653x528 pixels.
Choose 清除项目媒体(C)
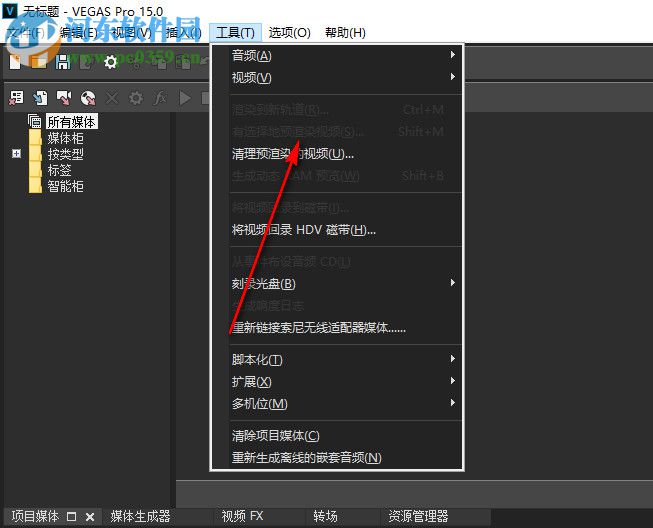pyautogui.click(x=344, y=436)
